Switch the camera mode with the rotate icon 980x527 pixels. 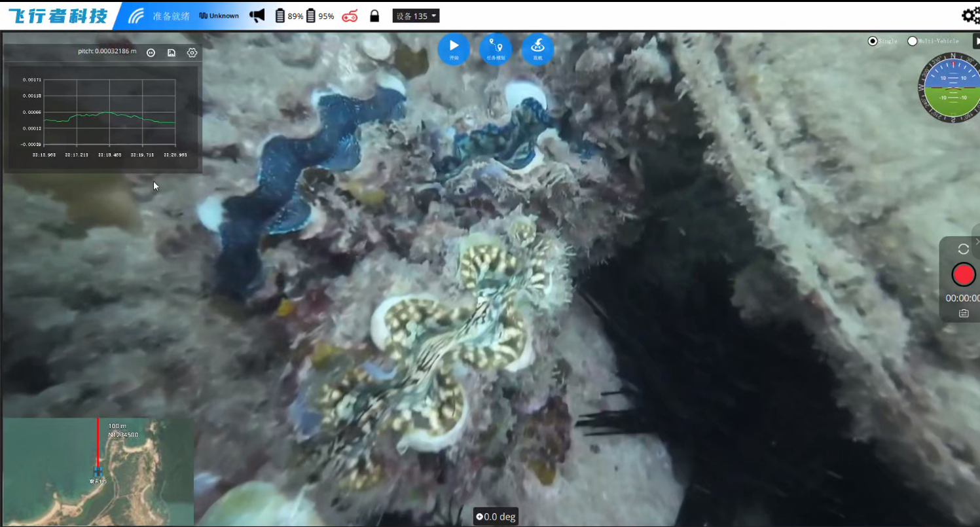(x=963, y=249)
